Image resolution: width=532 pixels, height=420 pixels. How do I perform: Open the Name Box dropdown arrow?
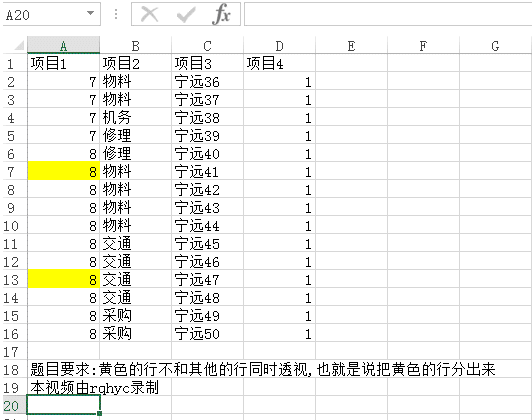tap(90, 14)
